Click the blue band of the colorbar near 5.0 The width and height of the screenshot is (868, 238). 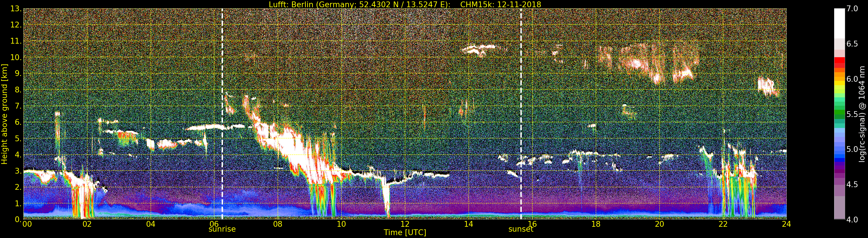(x=839, y=152)
